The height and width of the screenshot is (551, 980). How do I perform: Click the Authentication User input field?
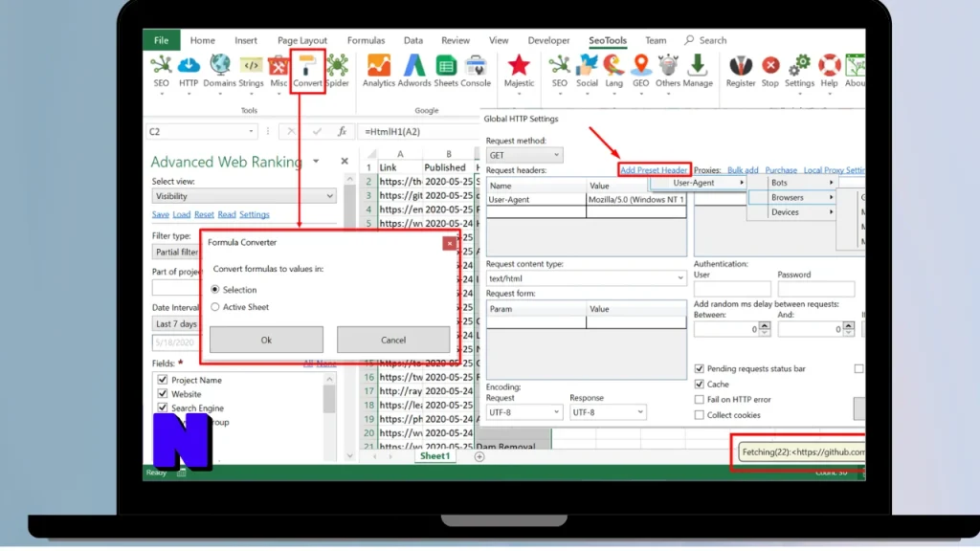point(732,289)
